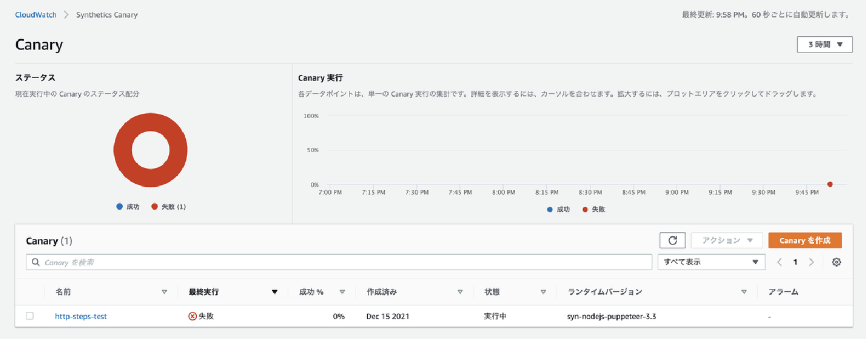The image size is (868, 339).
Task: Click blue 成功 legend dot under Canary 実行 chart
Action: [x=550, y=210]
